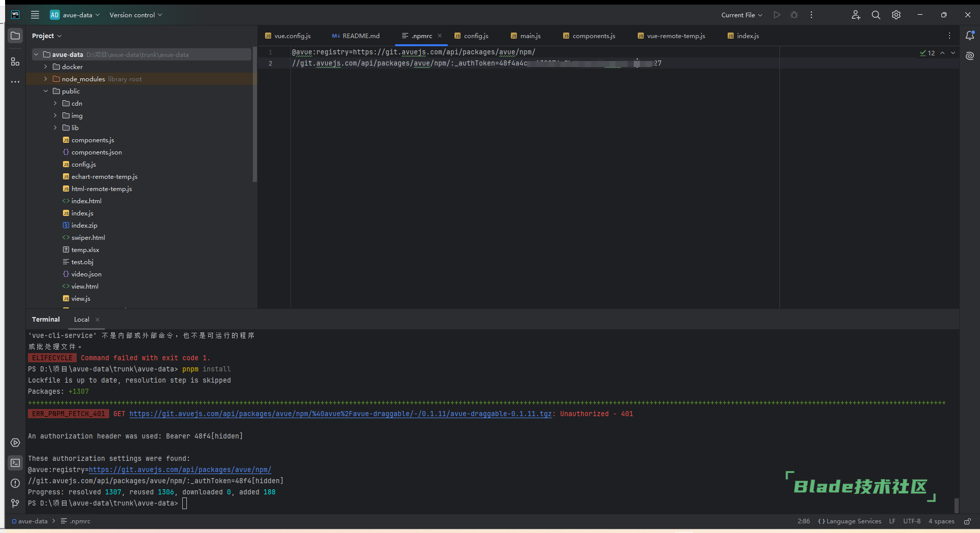The height and width of the screenshot is (533, 980).
Task: Open the avue-data project dropdown
Action: tap(75, 15)
